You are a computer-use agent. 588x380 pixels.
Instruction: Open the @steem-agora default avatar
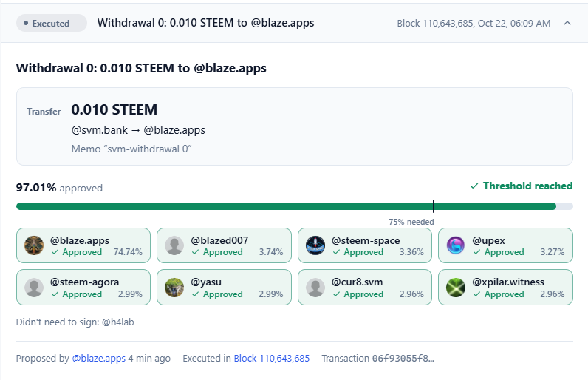pyautogui.click(x=34, y=288)
